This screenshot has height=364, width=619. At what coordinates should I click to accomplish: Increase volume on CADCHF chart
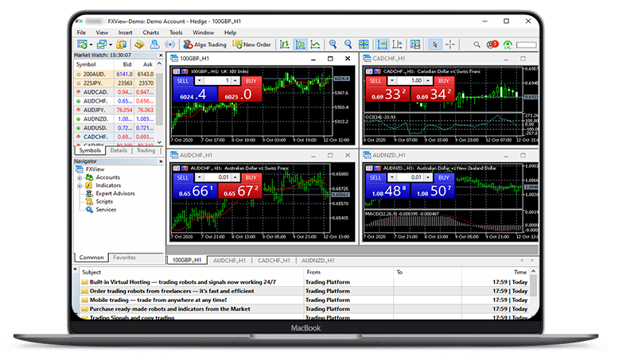tap(427, 81)
